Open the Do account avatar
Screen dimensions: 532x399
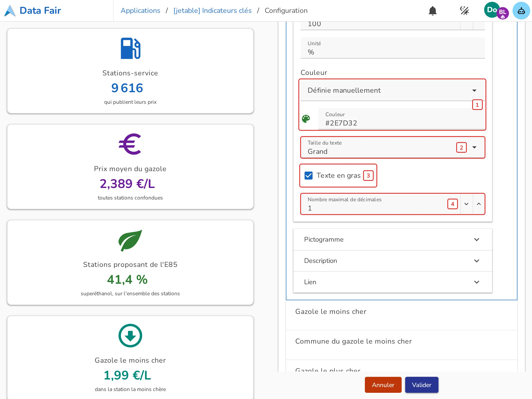click(x=491, y=10)
